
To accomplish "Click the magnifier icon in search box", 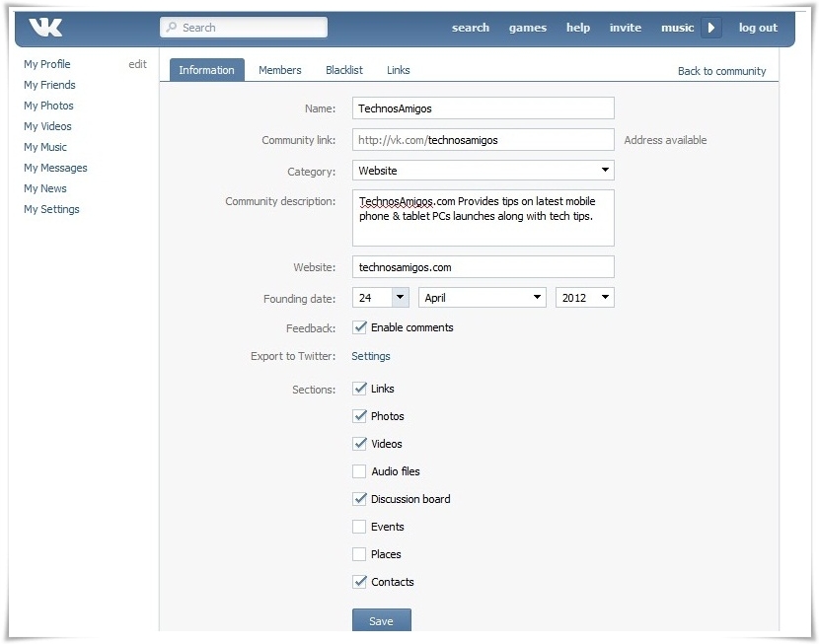I will click(172, 28).
